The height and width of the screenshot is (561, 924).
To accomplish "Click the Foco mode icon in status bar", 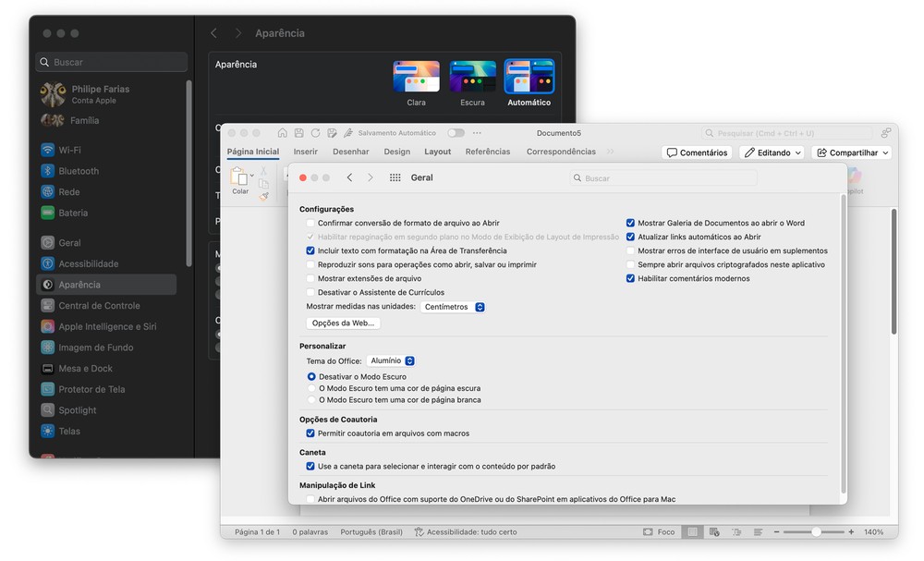I will (649, 532).
